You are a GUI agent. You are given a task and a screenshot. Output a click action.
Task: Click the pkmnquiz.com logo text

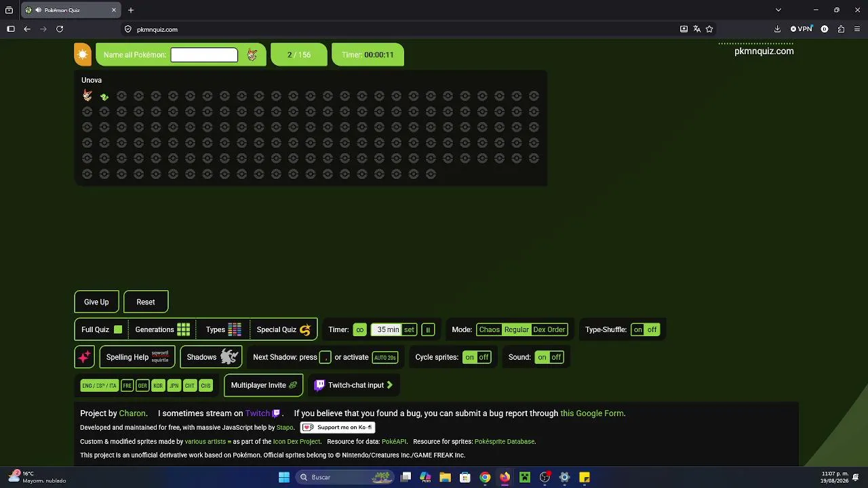764,51
